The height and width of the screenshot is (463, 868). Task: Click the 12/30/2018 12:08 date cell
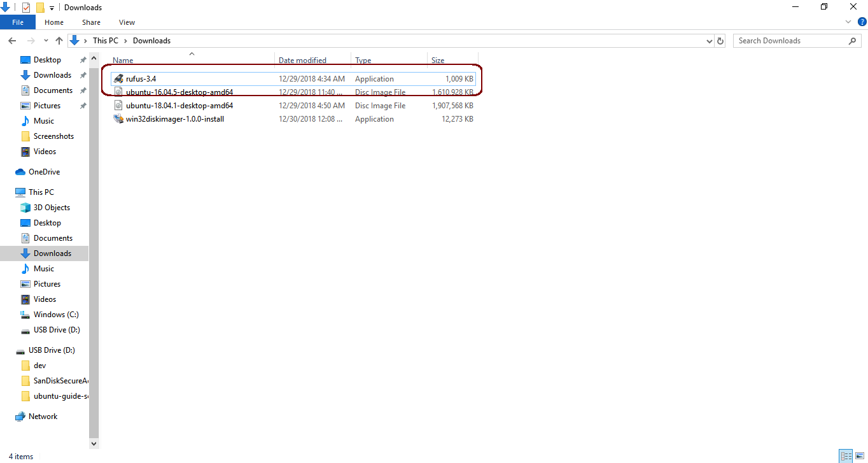coord(311,119)
